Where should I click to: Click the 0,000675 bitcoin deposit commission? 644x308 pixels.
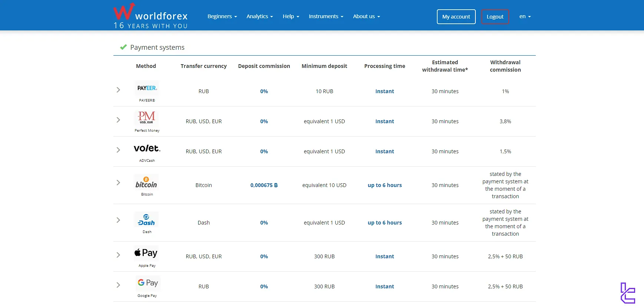click(x=264, y=185)
